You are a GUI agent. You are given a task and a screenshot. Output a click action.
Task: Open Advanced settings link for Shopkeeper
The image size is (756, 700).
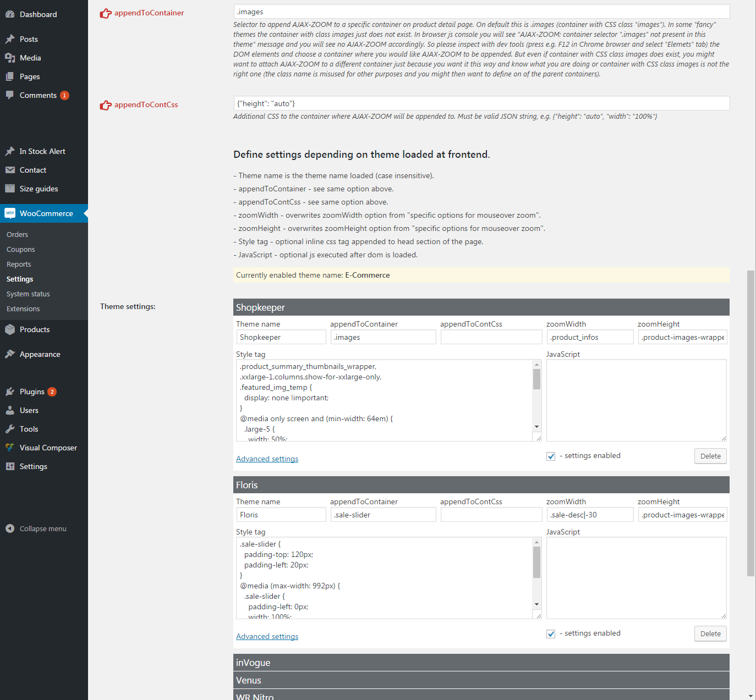click(x=267, y=459)
